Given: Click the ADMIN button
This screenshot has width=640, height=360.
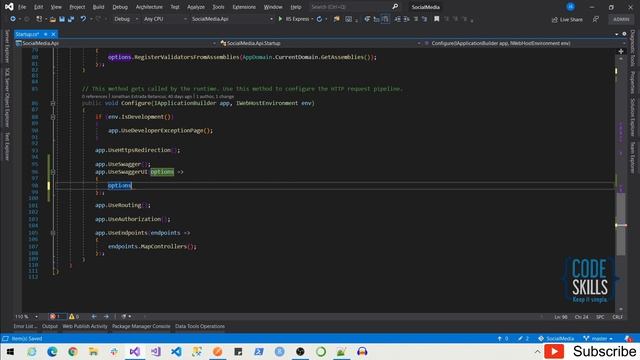Looking at the screenshot, I should 621,19.
